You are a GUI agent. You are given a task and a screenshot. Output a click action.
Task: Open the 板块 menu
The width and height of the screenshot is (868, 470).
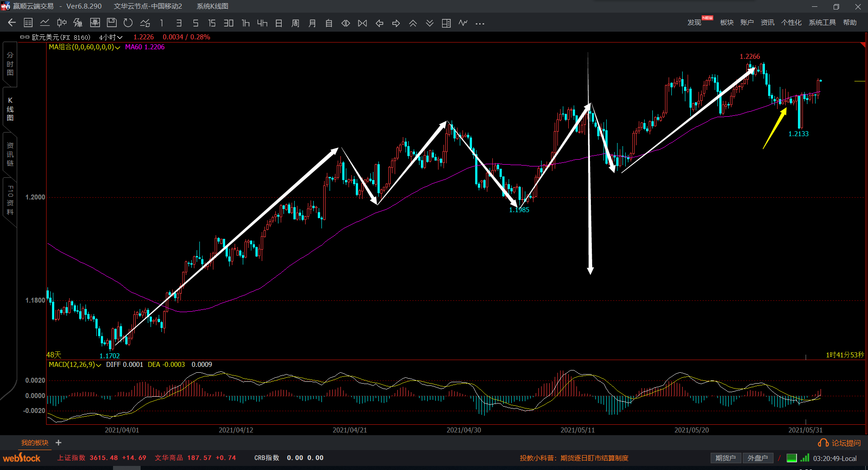tap(727, 23)
